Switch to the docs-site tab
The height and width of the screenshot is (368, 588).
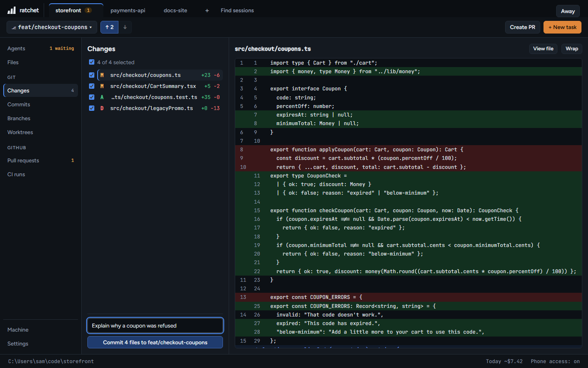coord(176,11)
